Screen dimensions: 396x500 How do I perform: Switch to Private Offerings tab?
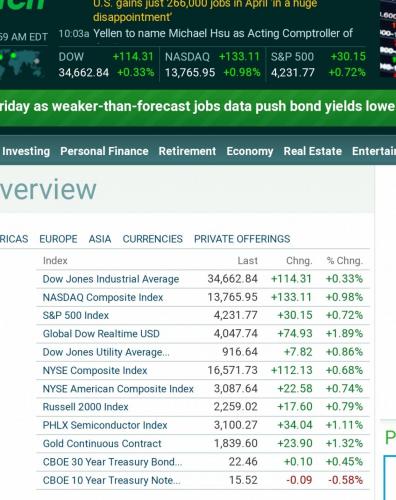pos(242,239)
